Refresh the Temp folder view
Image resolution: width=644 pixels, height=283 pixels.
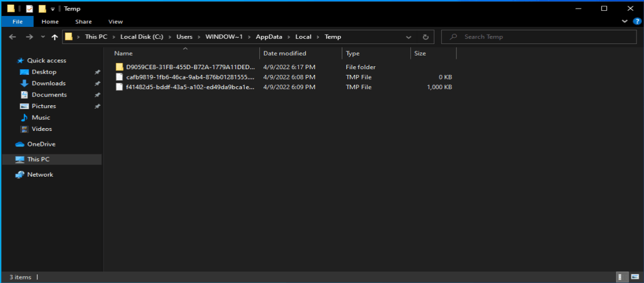point(425,37)
